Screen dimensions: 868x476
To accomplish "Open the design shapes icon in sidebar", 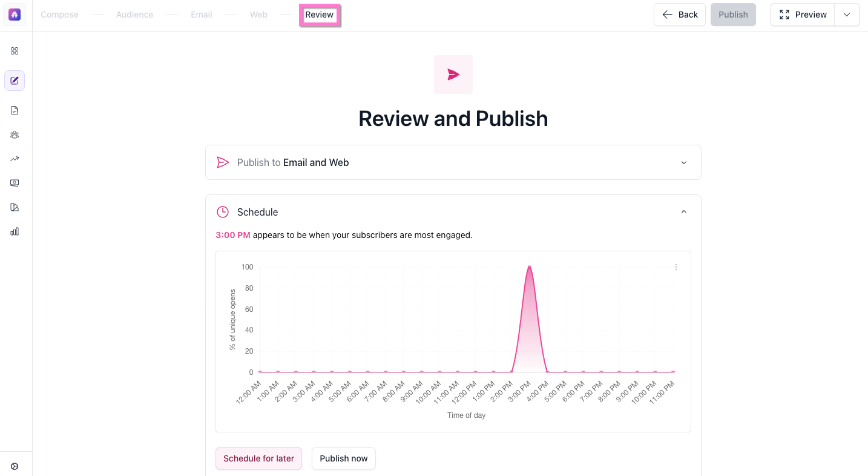I will (15, 207).
